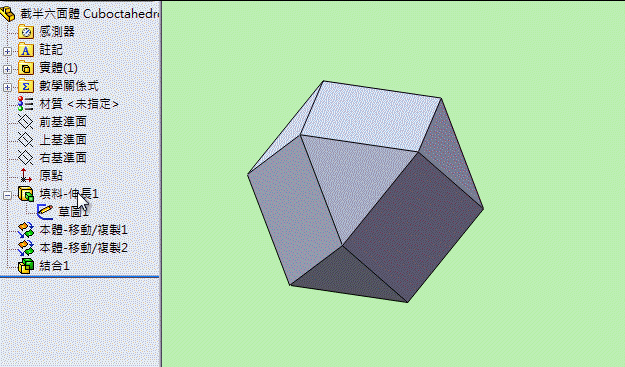
Task: Select 右基準面 right plane label
Action: pos(63,157)
